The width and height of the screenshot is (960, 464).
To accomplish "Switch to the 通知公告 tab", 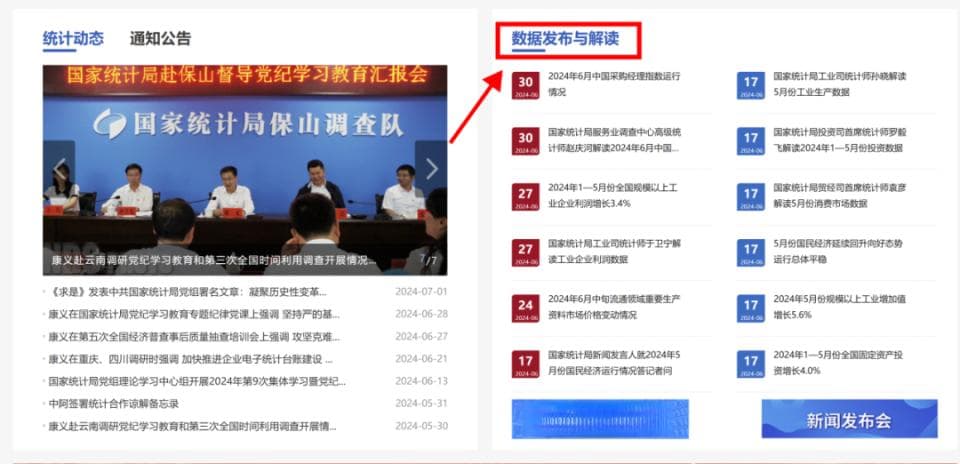I will [x=160, y=39].
